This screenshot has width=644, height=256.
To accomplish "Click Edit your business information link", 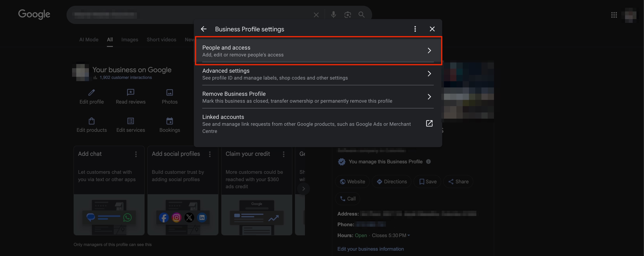I will pos(370,249).
